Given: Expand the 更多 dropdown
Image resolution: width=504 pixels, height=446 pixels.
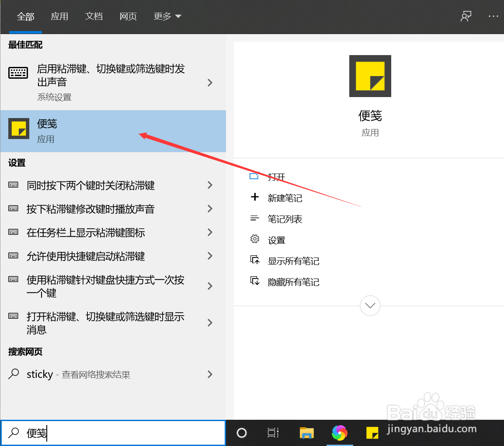Looking at the screenshot, I should point(167,16).
